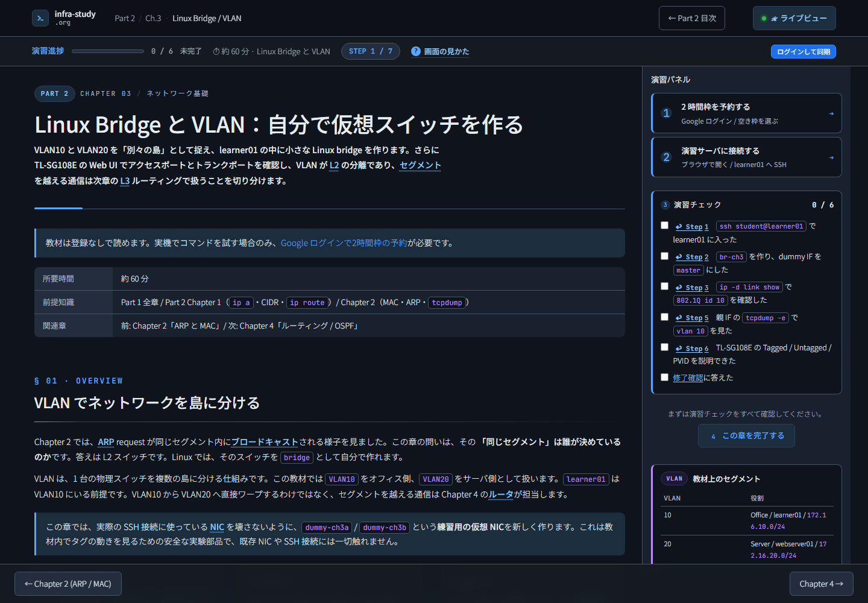868x603 pixels.
Task: Click the 演習進捗 progress bar
Action: click(108, 51)
